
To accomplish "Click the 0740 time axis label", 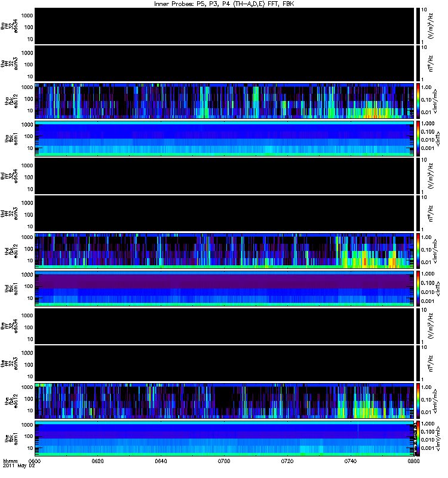I will 351,461.
